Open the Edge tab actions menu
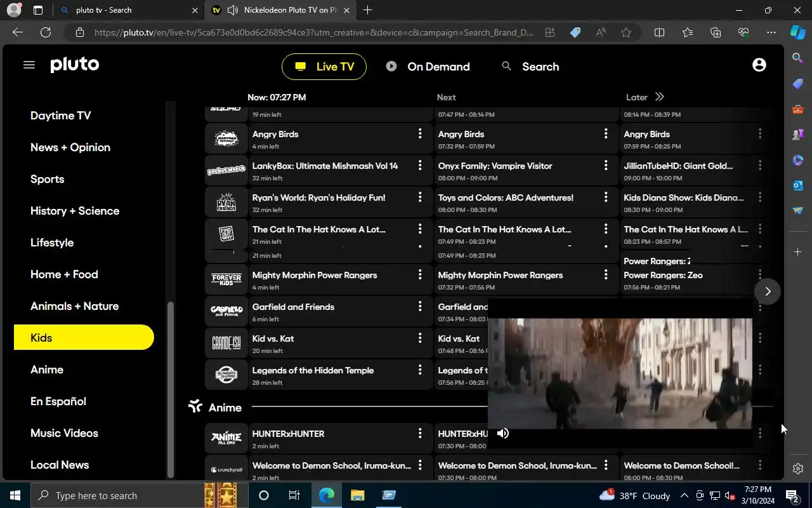The width and height of the screenshot is (812, 508). click(x=38, y=10)
